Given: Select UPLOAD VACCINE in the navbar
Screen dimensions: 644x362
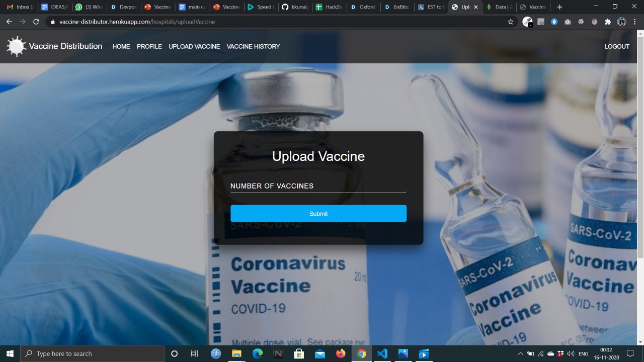Looking at the screenshot, I should [194, 46].
